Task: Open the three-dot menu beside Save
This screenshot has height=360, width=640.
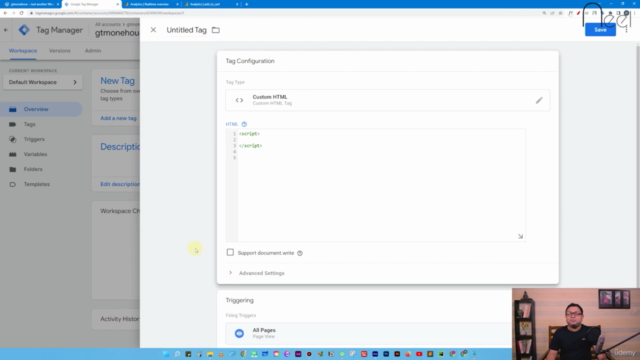Action: (626, 30)
